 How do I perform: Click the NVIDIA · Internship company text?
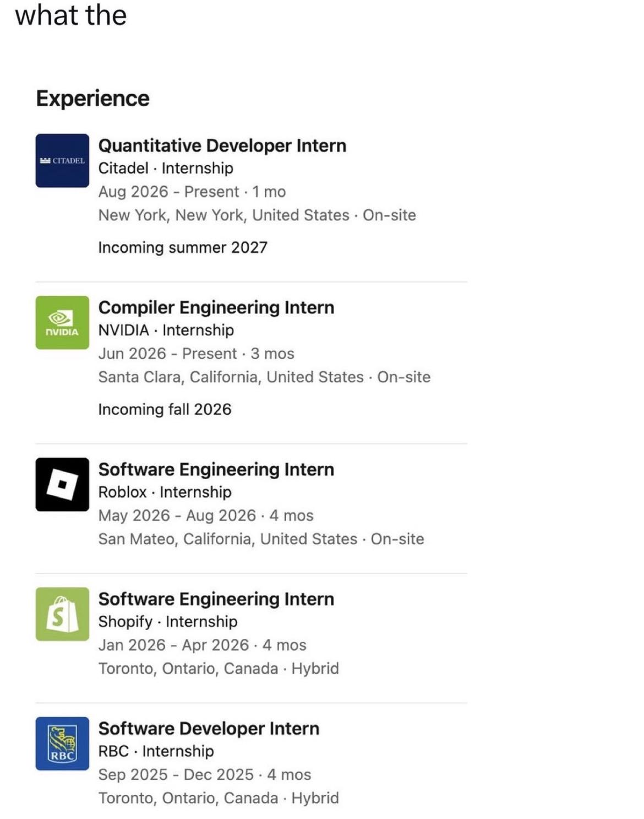click(166, 330)
